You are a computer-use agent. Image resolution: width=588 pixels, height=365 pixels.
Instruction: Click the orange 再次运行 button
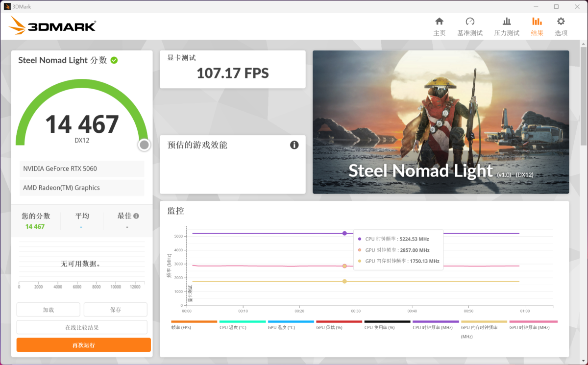click(84, 345)
